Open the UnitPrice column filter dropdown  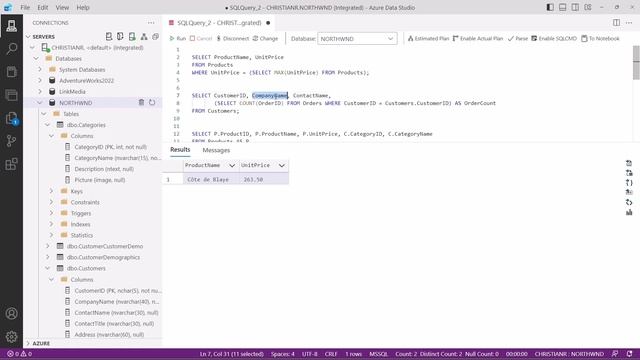coord(282,165)
